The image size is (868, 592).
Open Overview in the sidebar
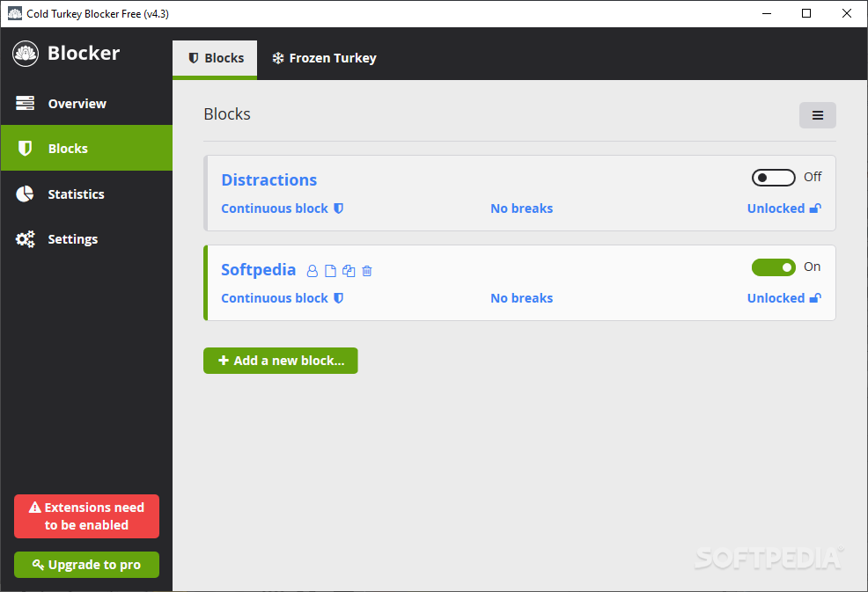pos(86,104)
